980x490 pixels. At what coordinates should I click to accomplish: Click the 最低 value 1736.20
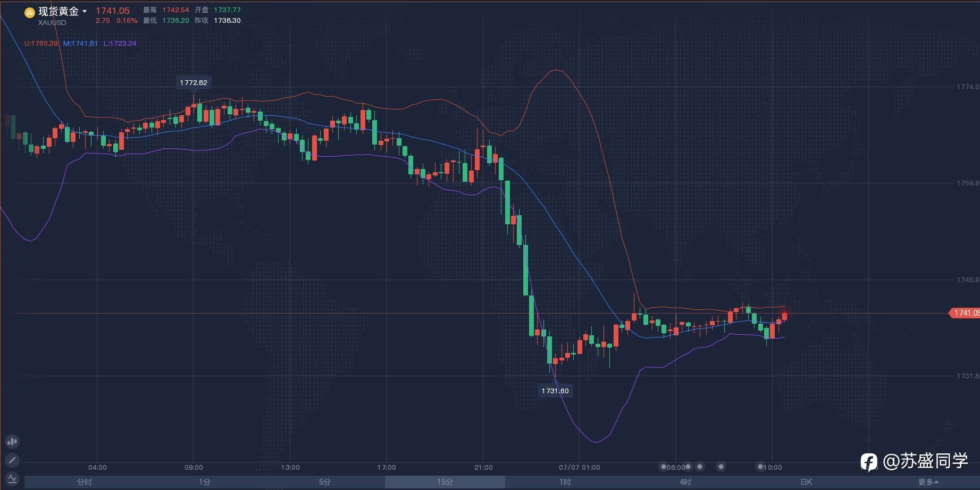pyautogui.click(x=175, y=21)
